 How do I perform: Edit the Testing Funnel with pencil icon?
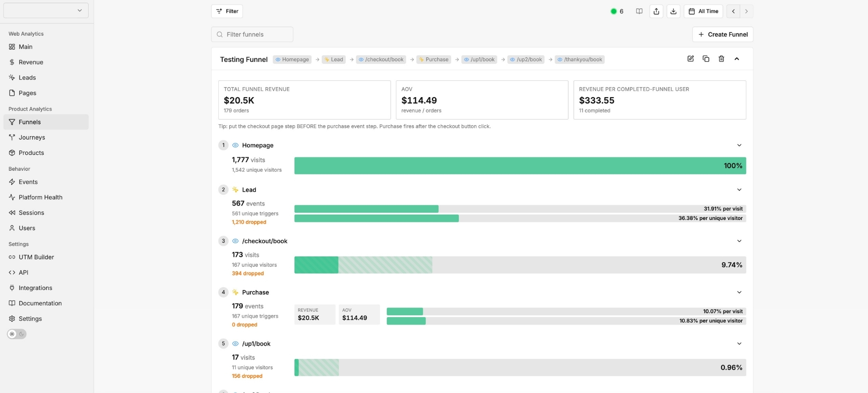690,59
